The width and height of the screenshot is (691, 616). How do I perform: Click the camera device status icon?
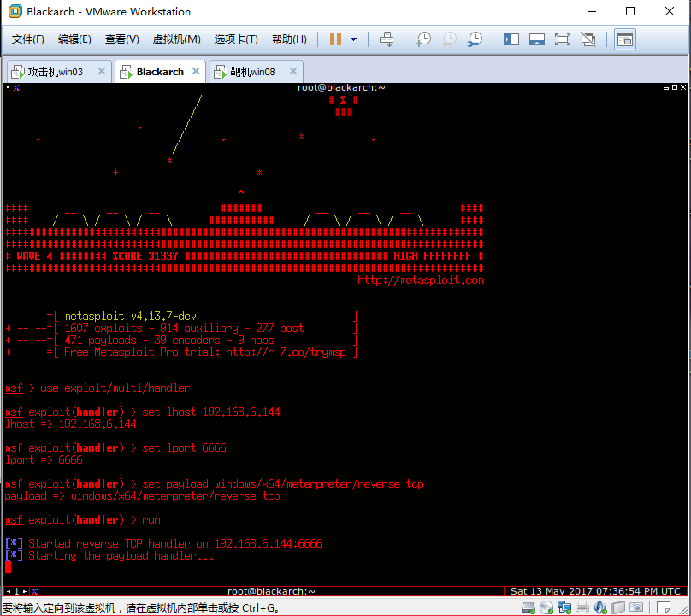click(636, 607)
